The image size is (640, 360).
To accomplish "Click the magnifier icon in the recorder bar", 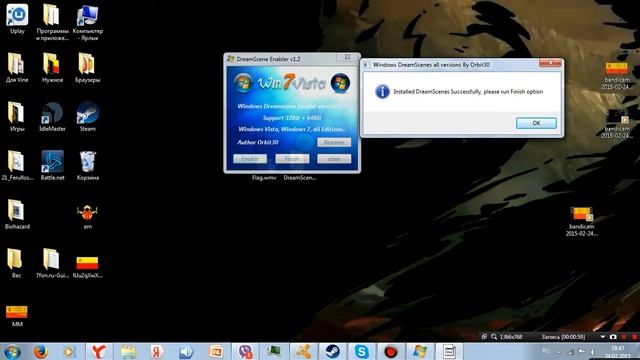I will click(x=494, y=337).
